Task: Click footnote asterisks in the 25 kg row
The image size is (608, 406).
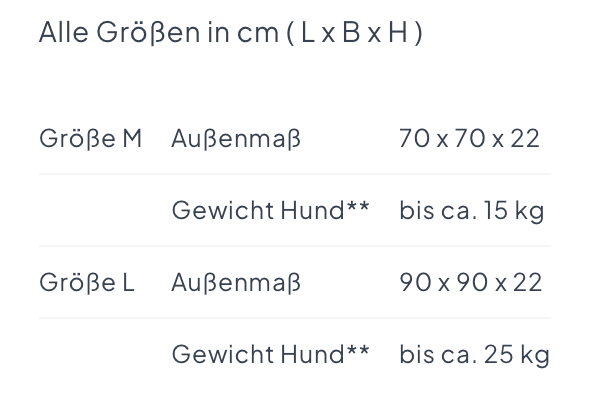Action: (x=358, y=352)
